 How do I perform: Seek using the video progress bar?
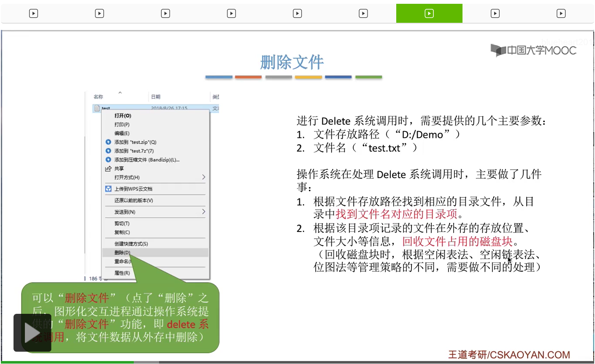297,362
